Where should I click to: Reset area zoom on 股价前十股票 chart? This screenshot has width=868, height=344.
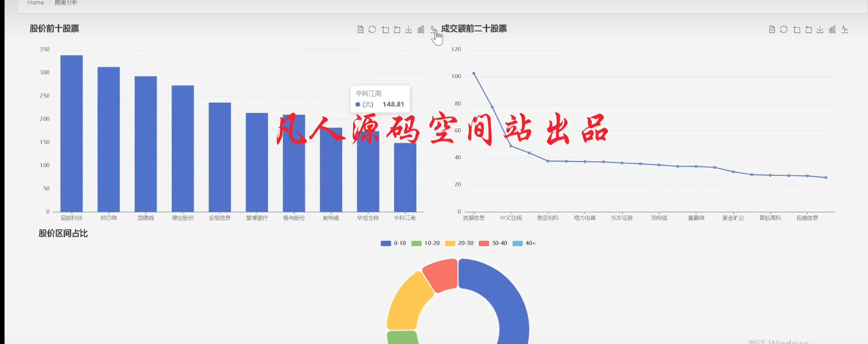(397, 30)
